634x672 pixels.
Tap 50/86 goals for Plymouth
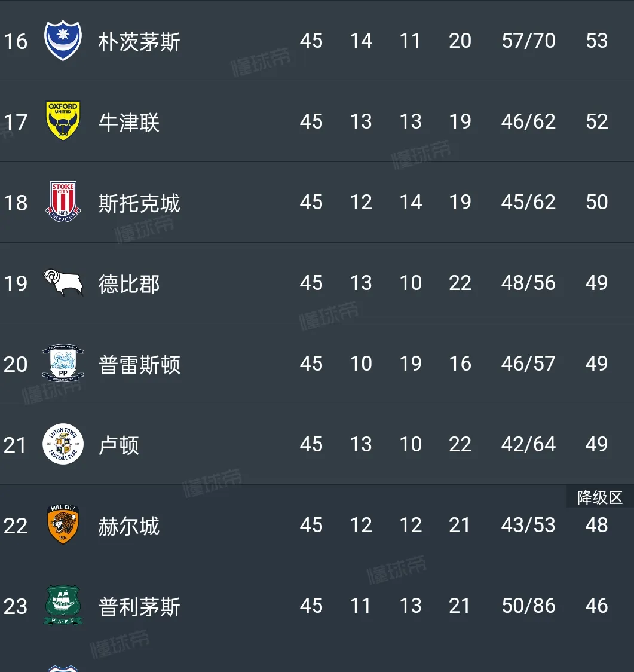coord(528,606)
